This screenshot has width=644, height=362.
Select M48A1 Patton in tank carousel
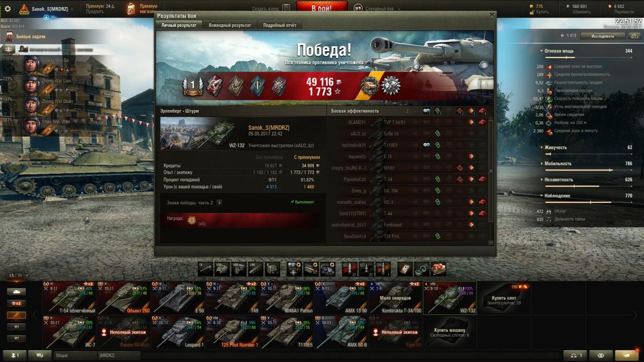tap(287, 298)
